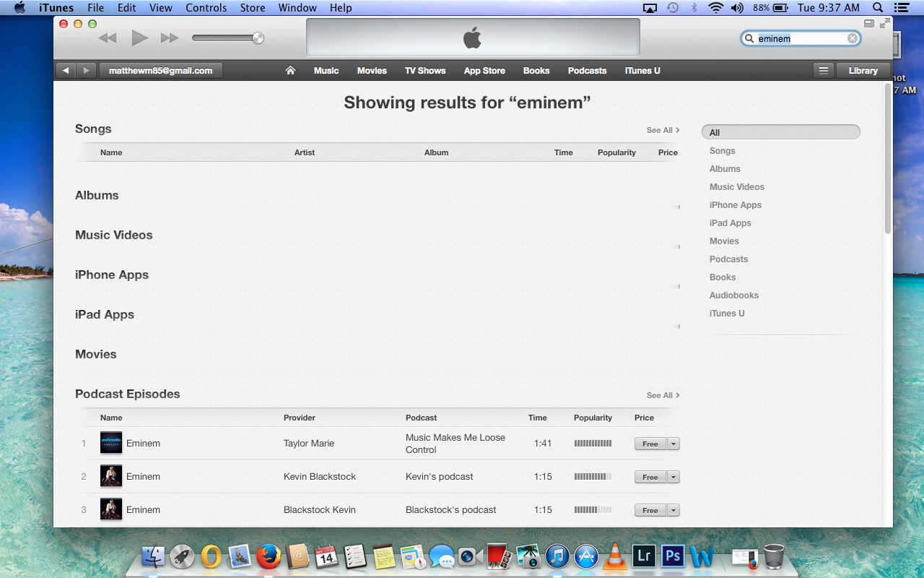
Task: Select the All filter in sidebar
Action: (x=781, y=132)
